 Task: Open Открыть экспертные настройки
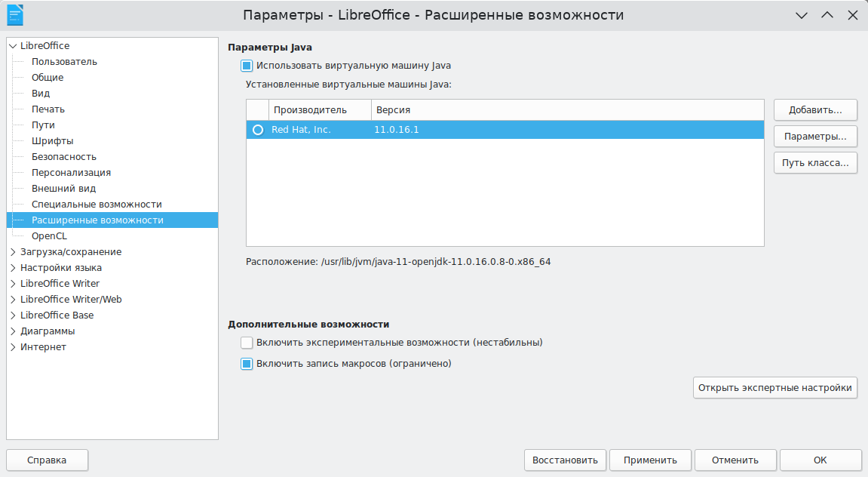click(x=775, y=388)
